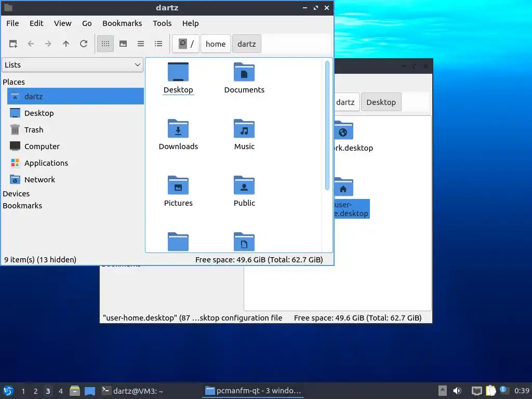This screenshot has height=399, width=532.
Task: Click the user-home.desktop status text in back window
Action: click(192, 318)
